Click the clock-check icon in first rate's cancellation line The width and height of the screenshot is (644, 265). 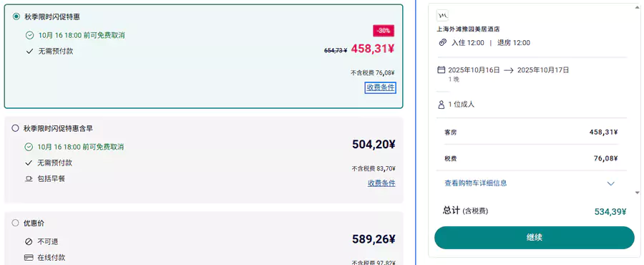coord(29,35)
